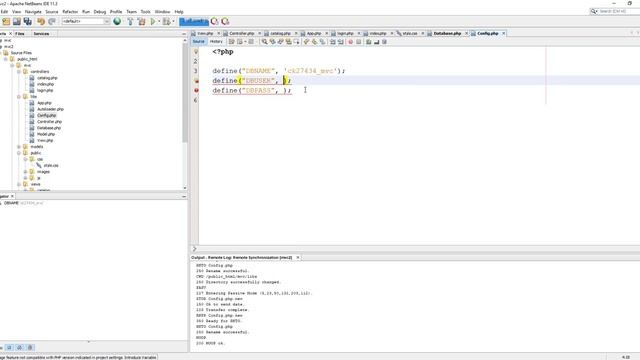Collapse the controllers folder node

(19, 71)
